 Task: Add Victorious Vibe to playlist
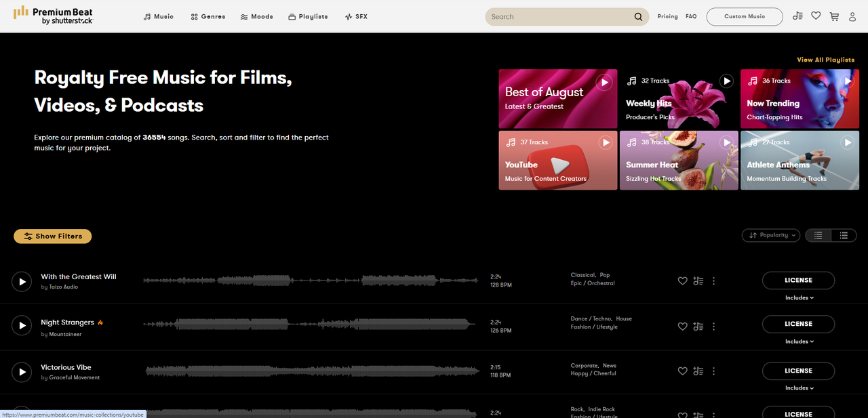click(x=698, y=371)
